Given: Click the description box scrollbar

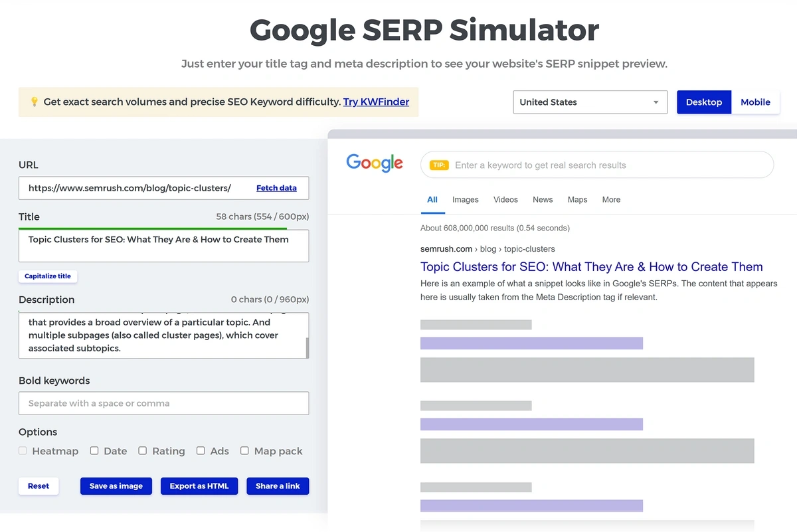Looking at the screenshot, I should [307, 347].
